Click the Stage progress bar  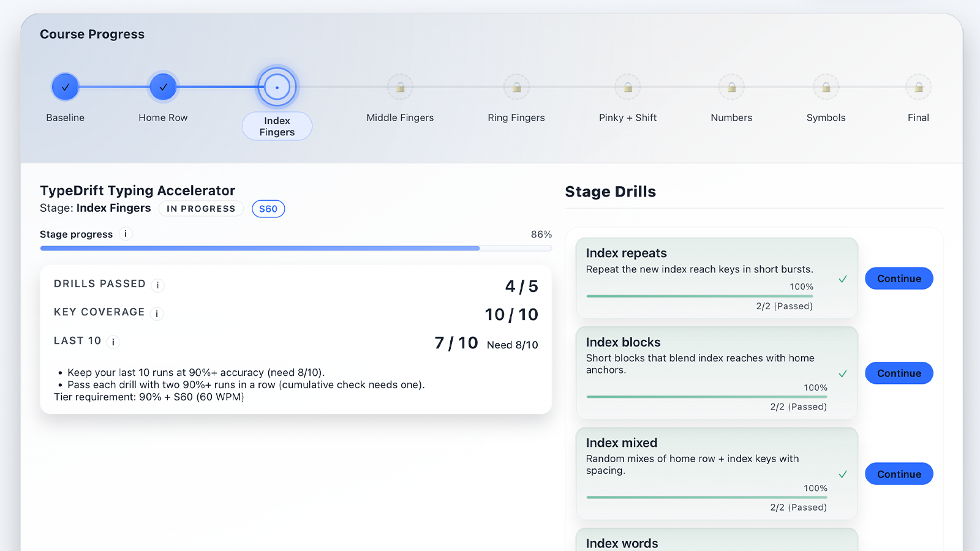[296, 248]
